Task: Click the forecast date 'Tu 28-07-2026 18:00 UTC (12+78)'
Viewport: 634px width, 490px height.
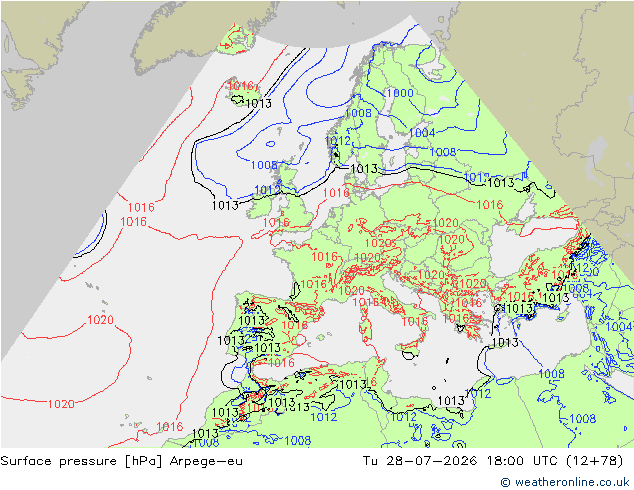Action: [493, 461]
